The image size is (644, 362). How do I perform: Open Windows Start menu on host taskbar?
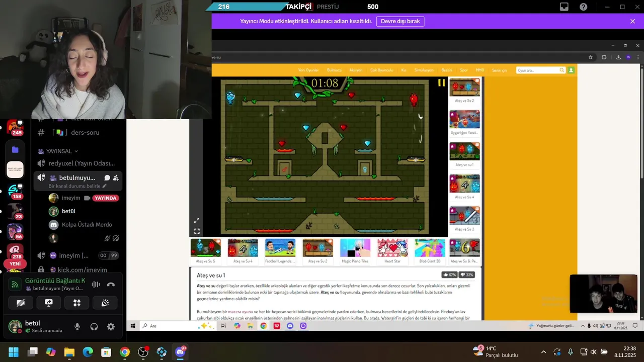click(14, 352)
